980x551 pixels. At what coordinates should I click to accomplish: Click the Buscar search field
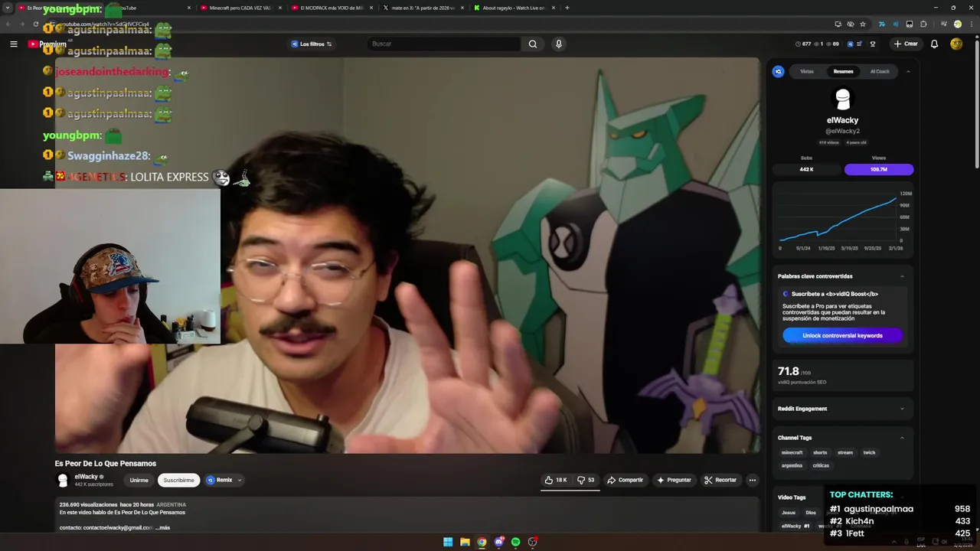(444, 44)
